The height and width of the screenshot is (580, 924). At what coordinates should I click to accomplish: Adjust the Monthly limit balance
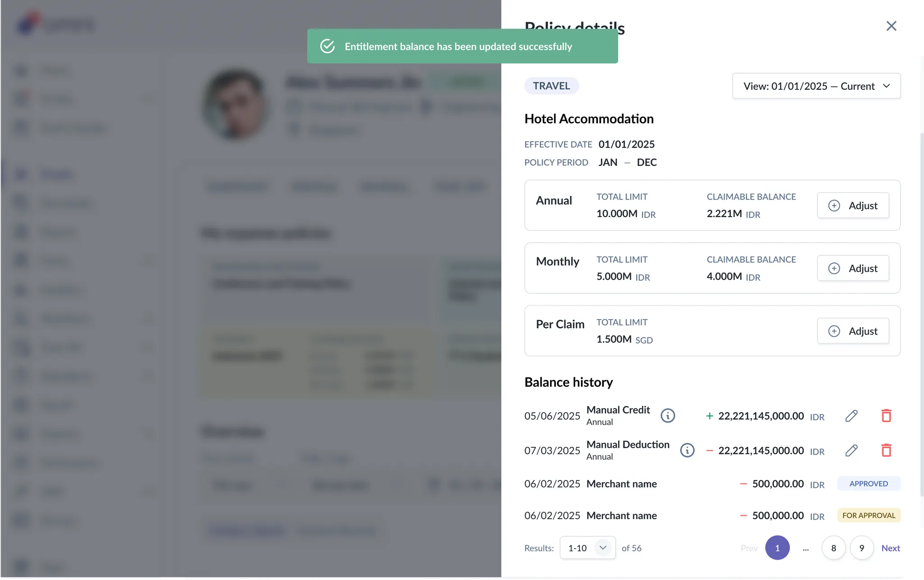point(853,268)
